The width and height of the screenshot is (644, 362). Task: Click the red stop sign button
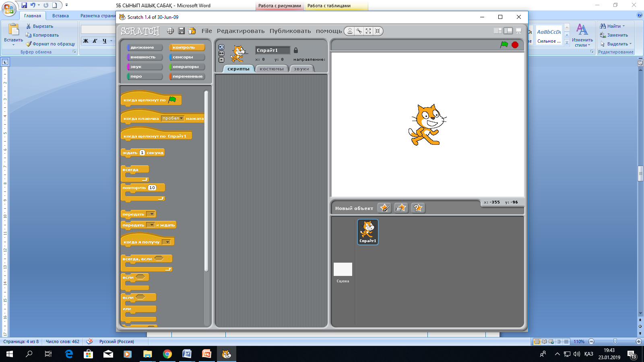click(x=515, y=45)
